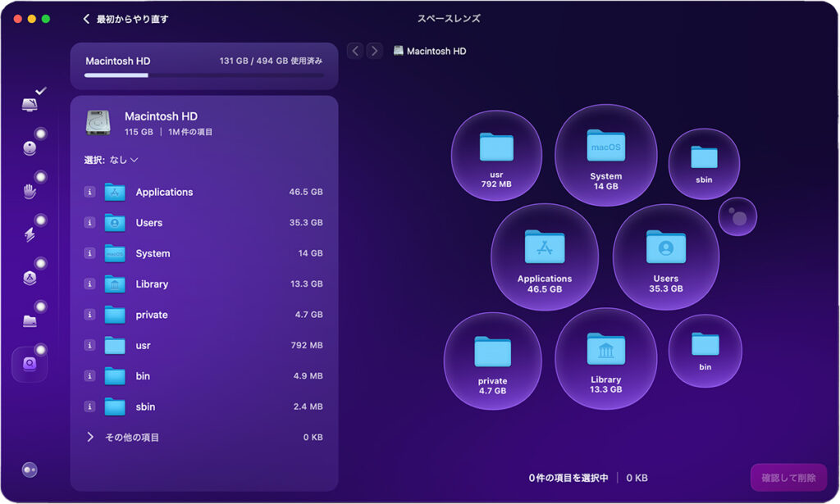Navigate forward with the right arrow

pos(374,51)
